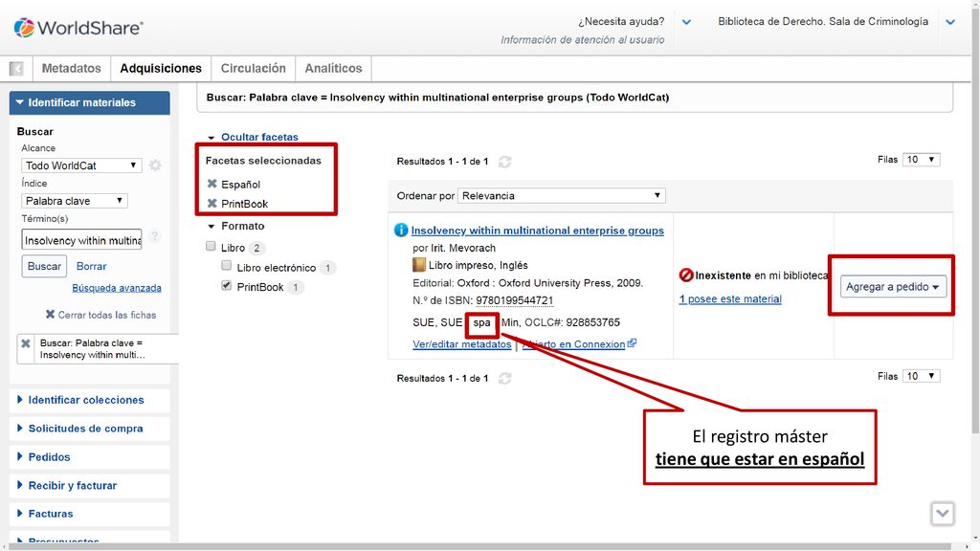Click the scroll-down chevron button at bottom right
The width and height of the screenshot is (980, 551).
(x=942, y=514)
